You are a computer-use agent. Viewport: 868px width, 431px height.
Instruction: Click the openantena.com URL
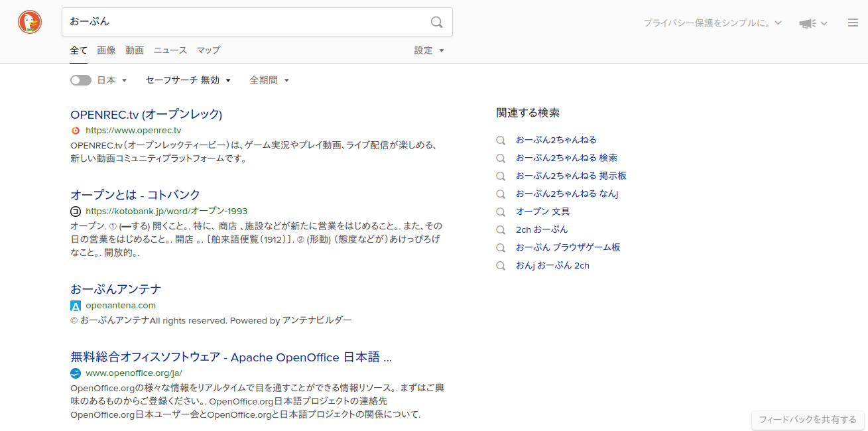click(121, 306)
